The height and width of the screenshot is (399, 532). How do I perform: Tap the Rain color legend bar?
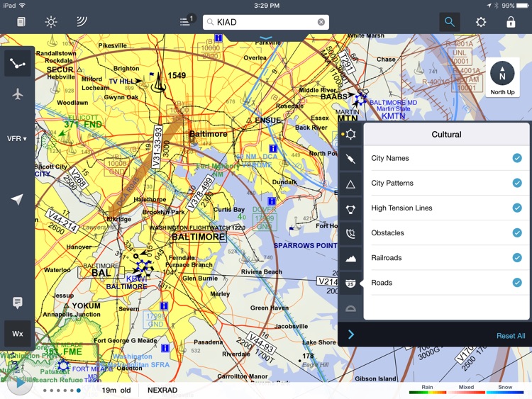click(428, 393)
